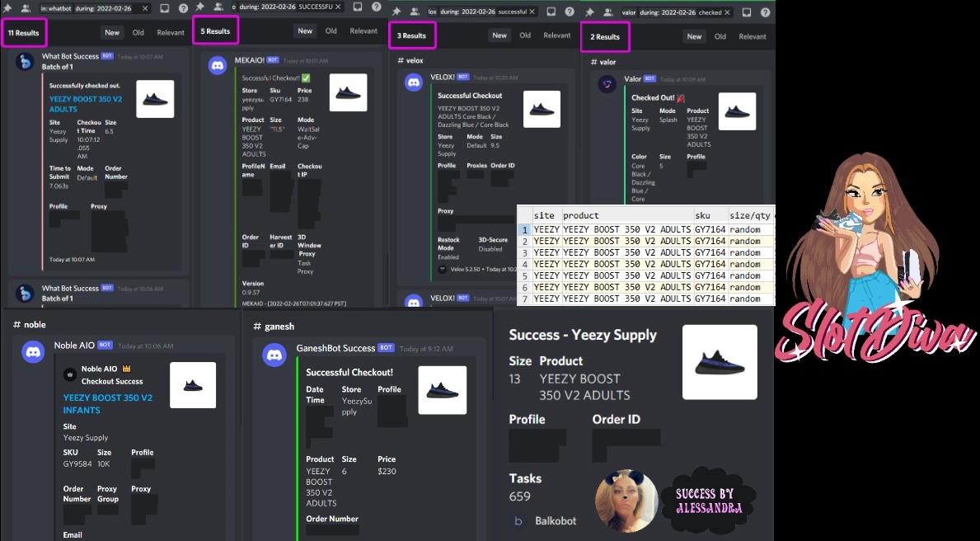
Task: Enlarge the shoe thumbnail in the Valor checkout
Action: point(738,111)
